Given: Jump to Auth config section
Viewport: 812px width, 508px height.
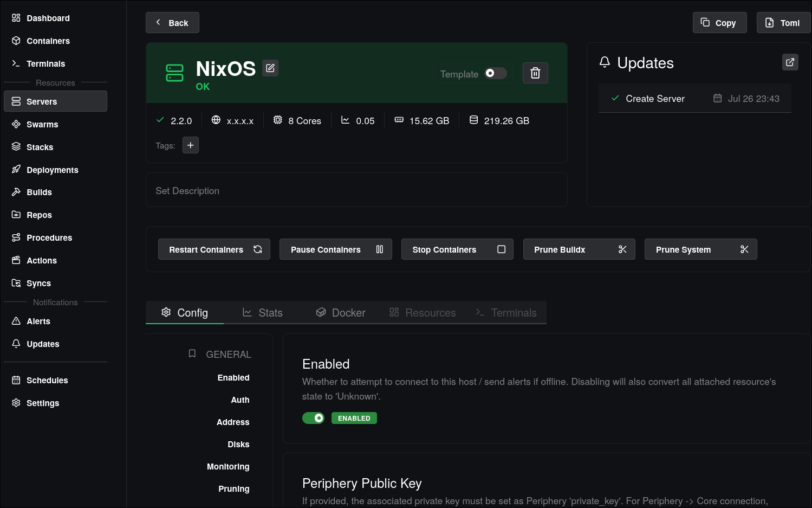Looking at the screenshot, I should [240, 400].
